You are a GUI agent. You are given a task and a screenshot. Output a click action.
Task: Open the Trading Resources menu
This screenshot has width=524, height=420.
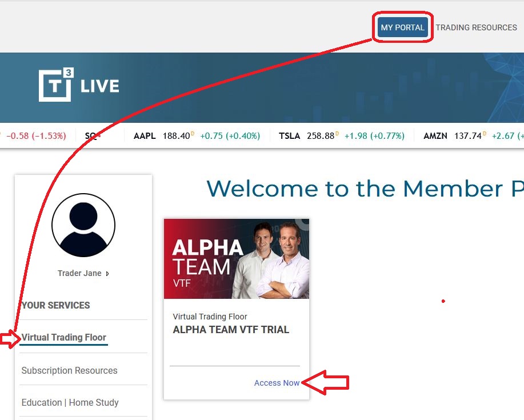[476, 27]
